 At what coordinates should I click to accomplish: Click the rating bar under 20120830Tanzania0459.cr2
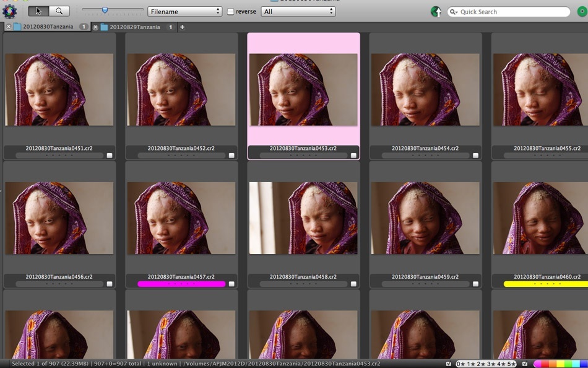point(426,284)
